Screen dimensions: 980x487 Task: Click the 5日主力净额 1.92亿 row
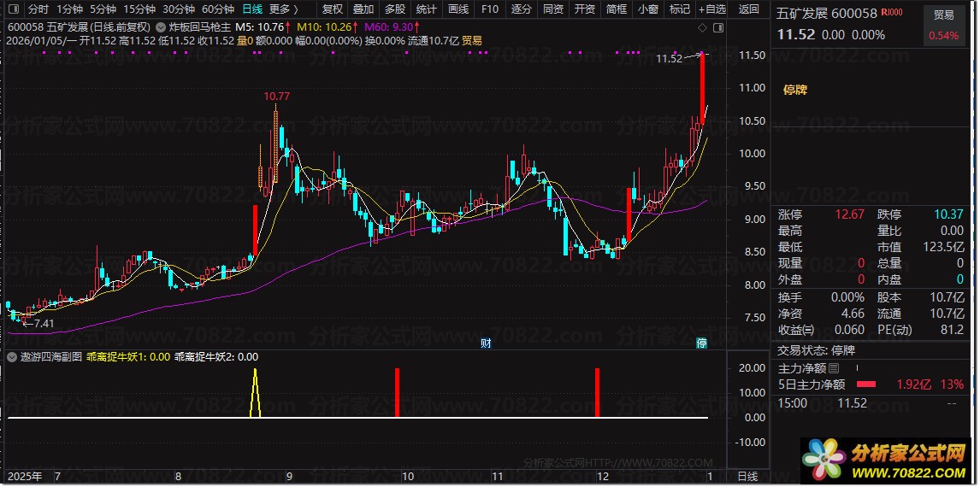point(871,384)
